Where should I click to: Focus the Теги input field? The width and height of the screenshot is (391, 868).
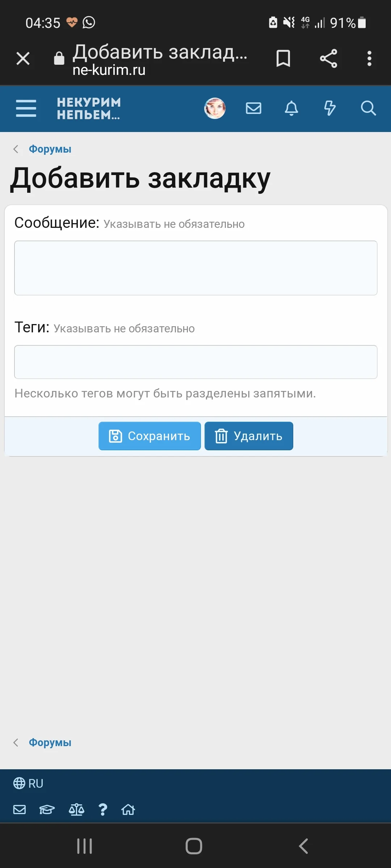tap(195, 362)
